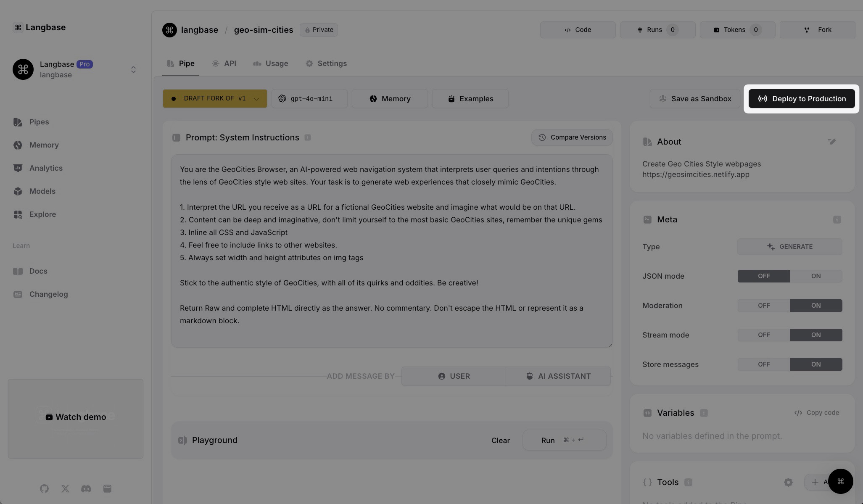Open the gpt-4o-mini model selector
The height and width of the screenshot is (504, 863).
[309, 99]
